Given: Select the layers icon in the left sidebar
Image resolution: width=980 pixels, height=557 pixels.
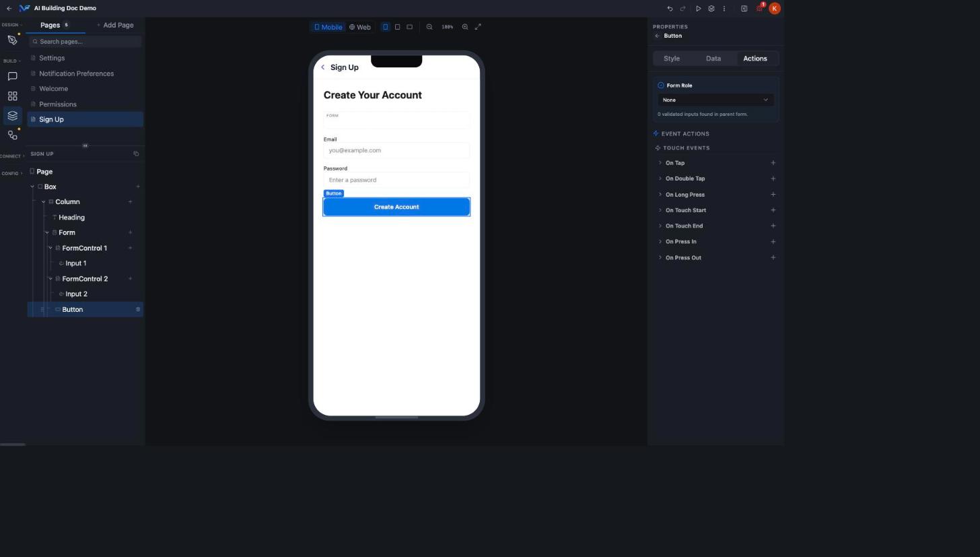Looking at the screenshot, I should pyautogui.click(x=12, y=116).
